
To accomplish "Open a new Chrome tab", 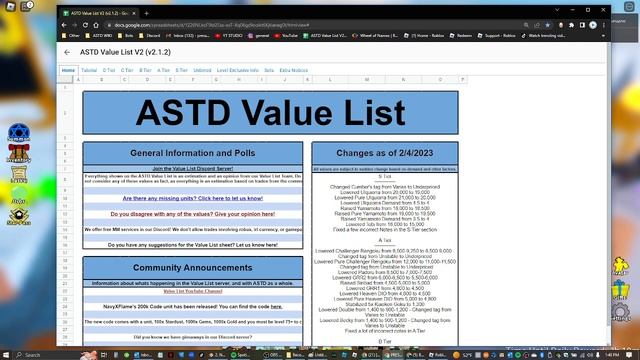I will coord(147,13).
